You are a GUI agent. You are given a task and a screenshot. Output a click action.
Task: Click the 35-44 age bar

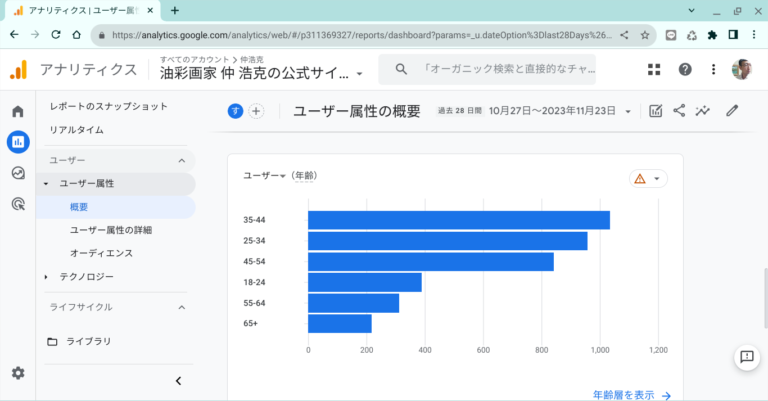click(459, 220)
